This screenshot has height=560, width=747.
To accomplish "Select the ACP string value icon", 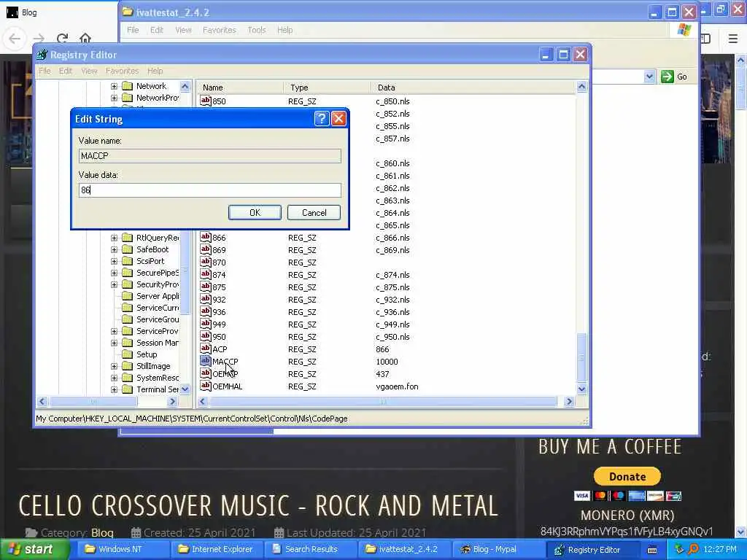I will tap(205, 348).
